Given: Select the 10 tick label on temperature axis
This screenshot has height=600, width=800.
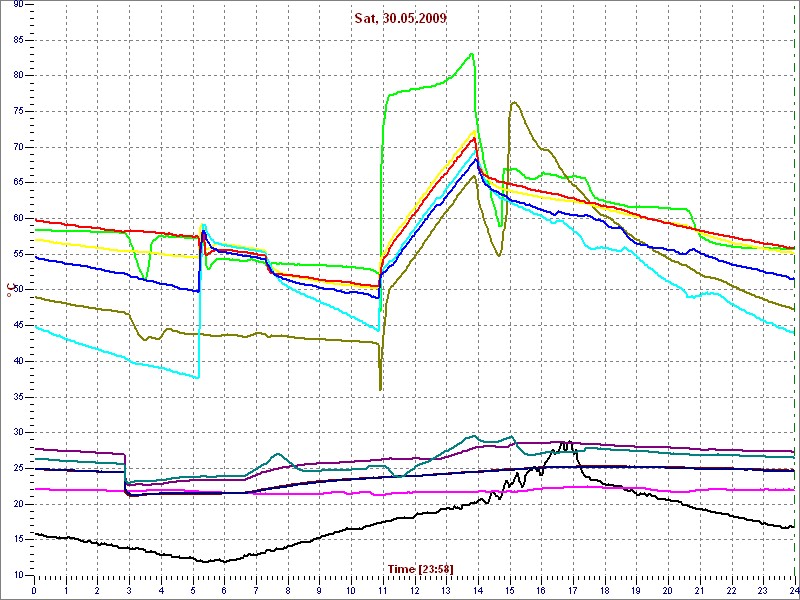Looking at the screenshot, I should (x=17, y=576).
